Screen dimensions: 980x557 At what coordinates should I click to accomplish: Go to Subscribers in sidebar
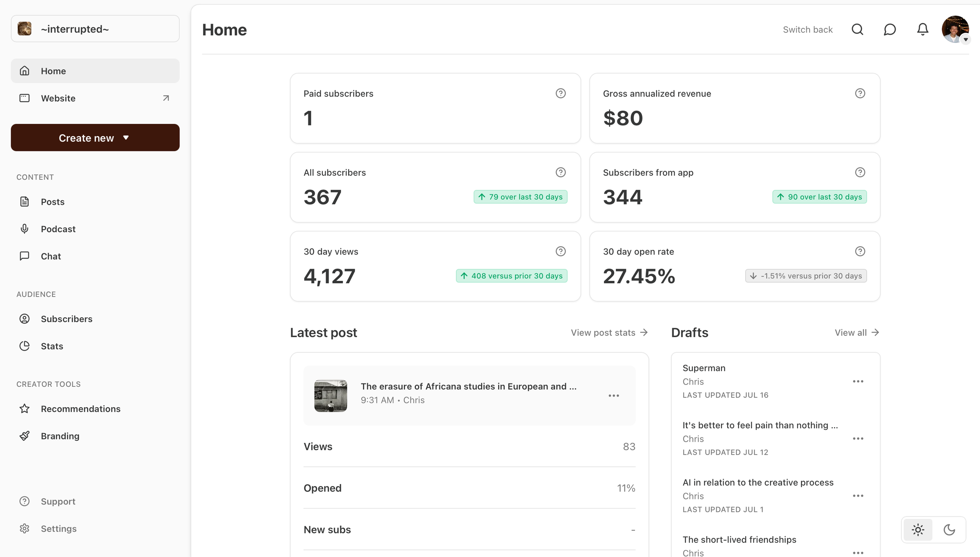click(x=67, y=319)
